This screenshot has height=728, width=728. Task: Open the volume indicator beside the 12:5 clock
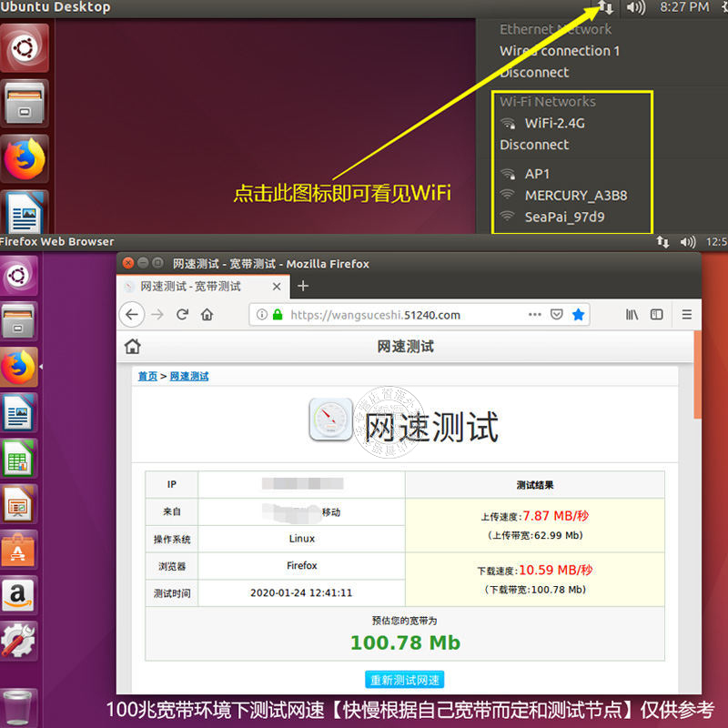(688, 242)
